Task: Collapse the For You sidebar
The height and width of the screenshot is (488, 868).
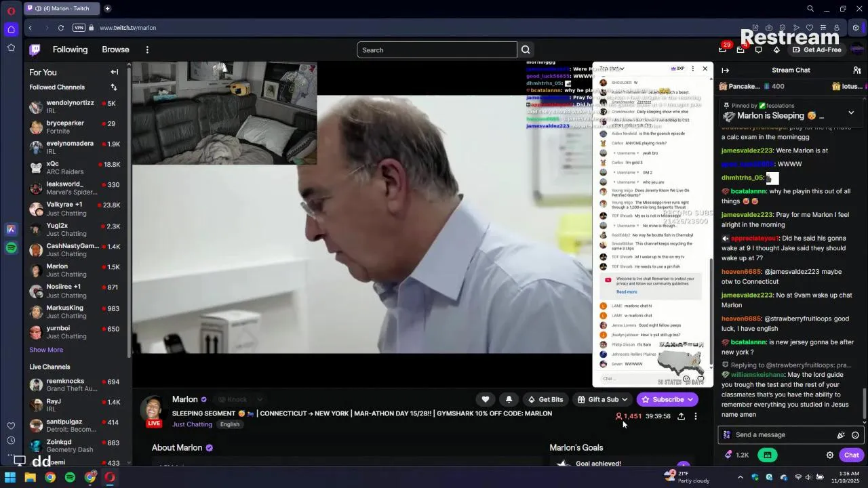Action: 115,72
